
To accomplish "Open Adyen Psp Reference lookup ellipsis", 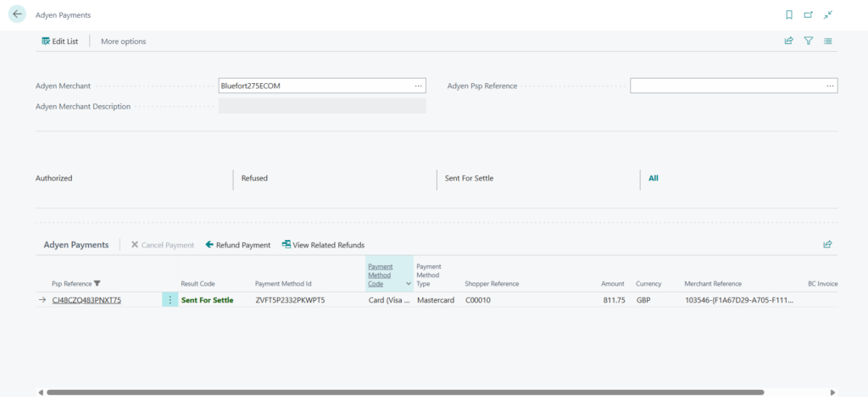I will pyautogui.click(x=830, y=86).
